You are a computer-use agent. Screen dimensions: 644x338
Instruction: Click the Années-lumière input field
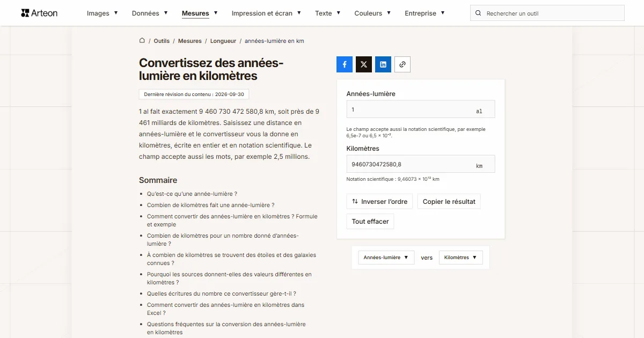[421, 109]
